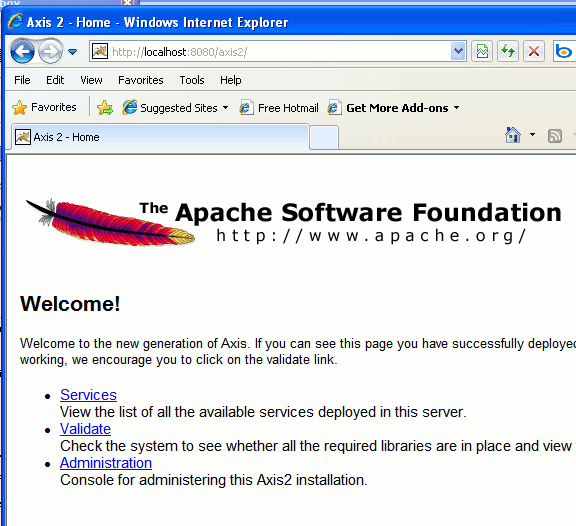Viewport: 576px width, 526px height.
Task: Expand the Get More Add-ons dropdown arrow
Action: point(456,108)
